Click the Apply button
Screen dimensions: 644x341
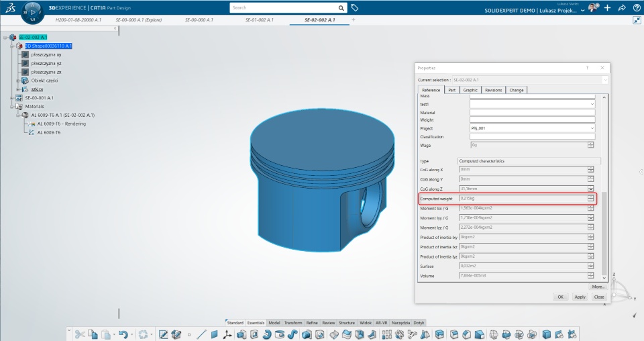coord(580,297)
